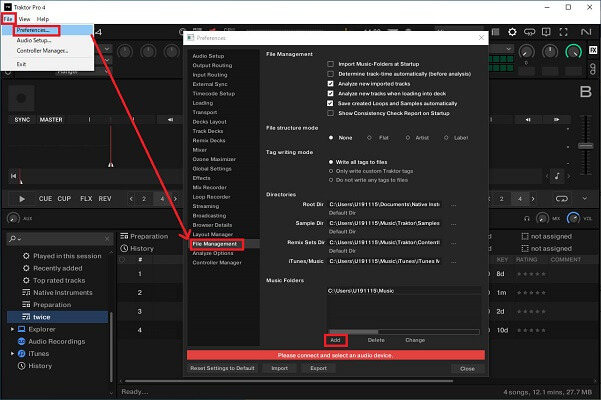Open Audio Setup from File menu
The width and height of the screenshot is (601, 400).
(x=34, y=40)
